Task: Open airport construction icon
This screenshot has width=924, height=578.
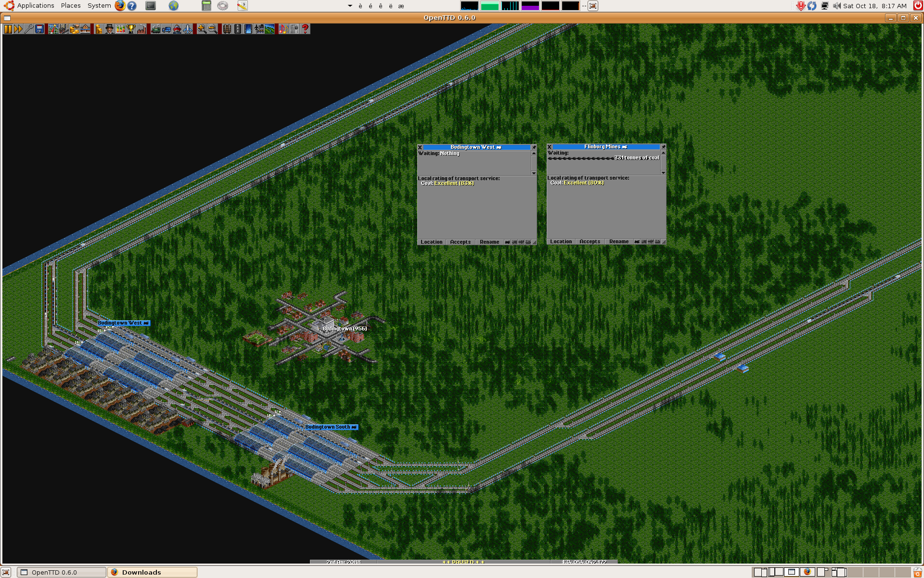Action: click(258, 29)
